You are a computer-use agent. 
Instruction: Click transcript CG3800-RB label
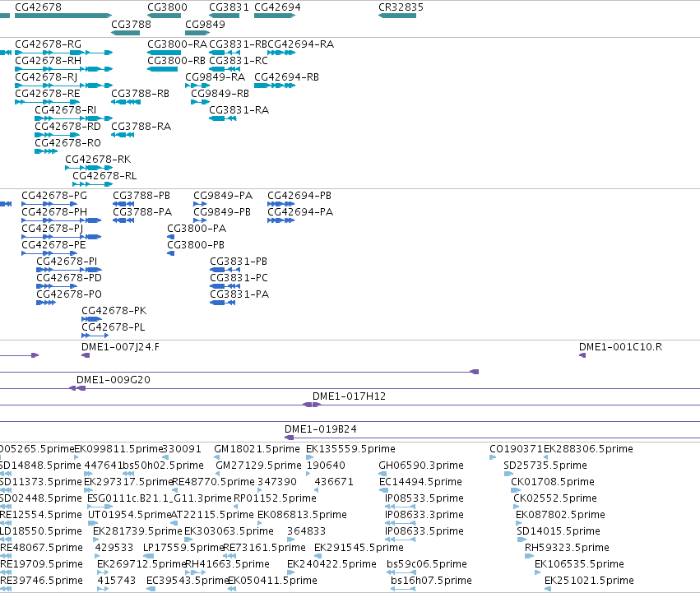tap(176, 61)
